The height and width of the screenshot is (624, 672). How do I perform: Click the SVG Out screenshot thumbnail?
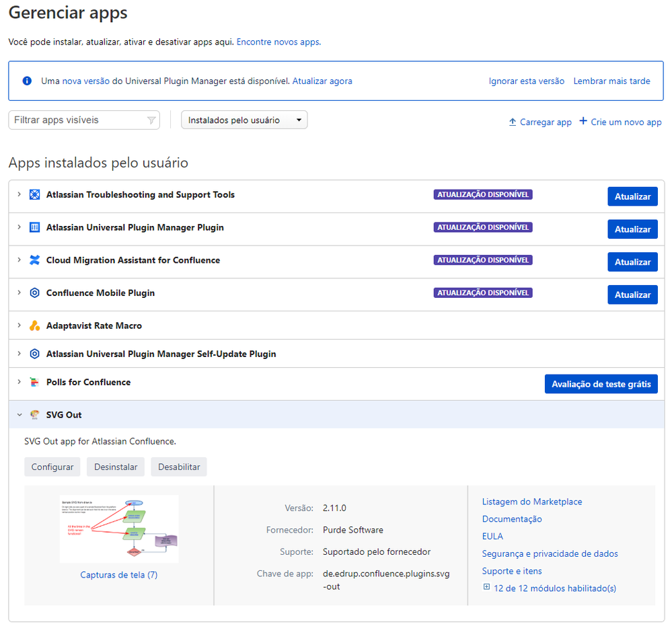tap(119, 529)
